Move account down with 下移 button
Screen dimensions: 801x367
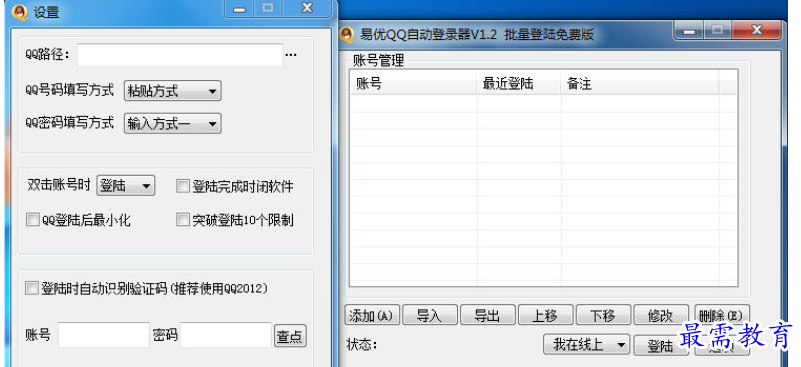[603, 315]
